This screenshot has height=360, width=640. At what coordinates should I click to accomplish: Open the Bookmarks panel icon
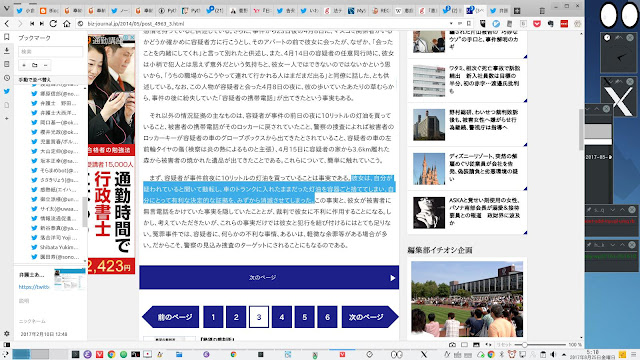(7, 37)
